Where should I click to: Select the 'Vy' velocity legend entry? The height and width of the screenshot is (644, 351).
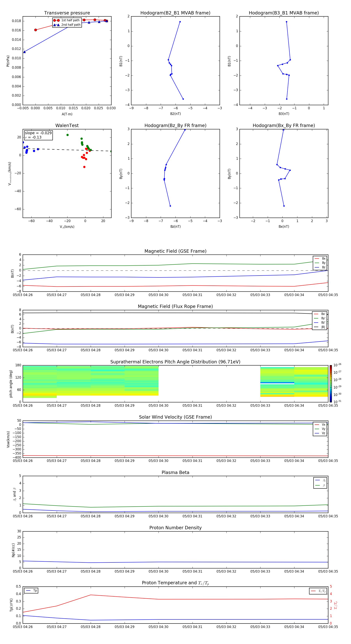320,429
